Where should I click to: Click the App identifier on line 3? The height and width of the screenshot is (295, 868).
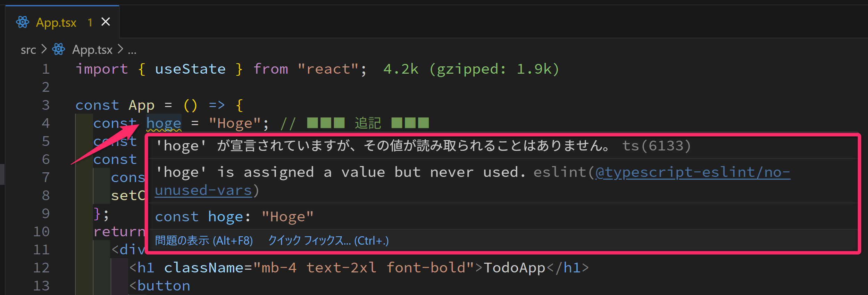(141, 105)
